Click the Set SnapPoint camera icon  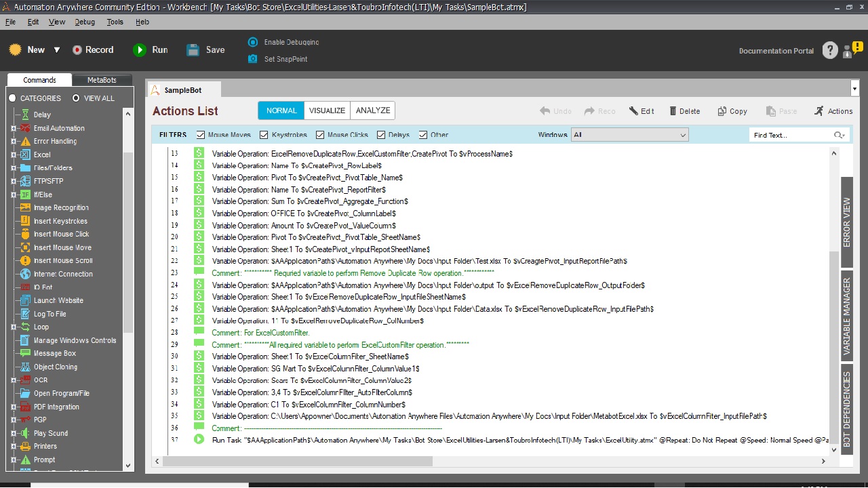tap(253, 59)
